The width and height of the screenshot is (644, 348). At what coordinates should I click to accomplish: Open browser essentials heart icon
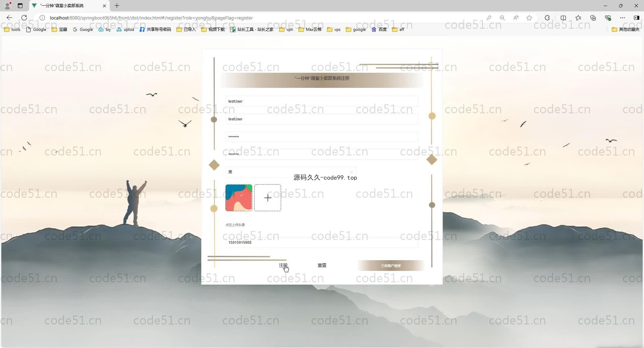[608, 18]
